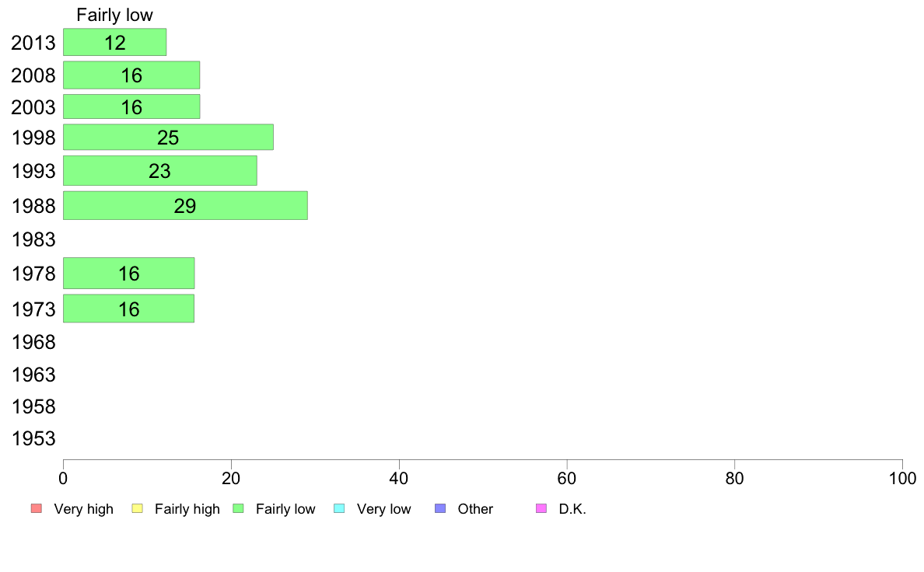The width and height of the screenshot is (924, 572).
Task: Select the 2013 bar showing 12
Action: point(115,43)
